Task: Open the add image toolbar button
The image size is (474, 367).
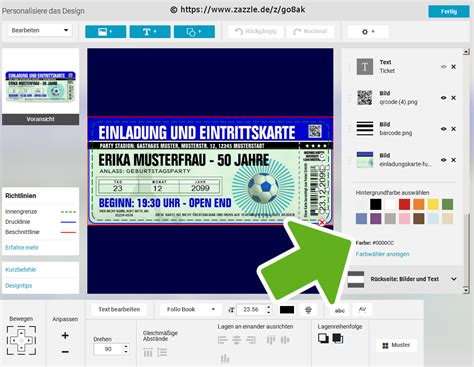Action: [x=105, y=32]
